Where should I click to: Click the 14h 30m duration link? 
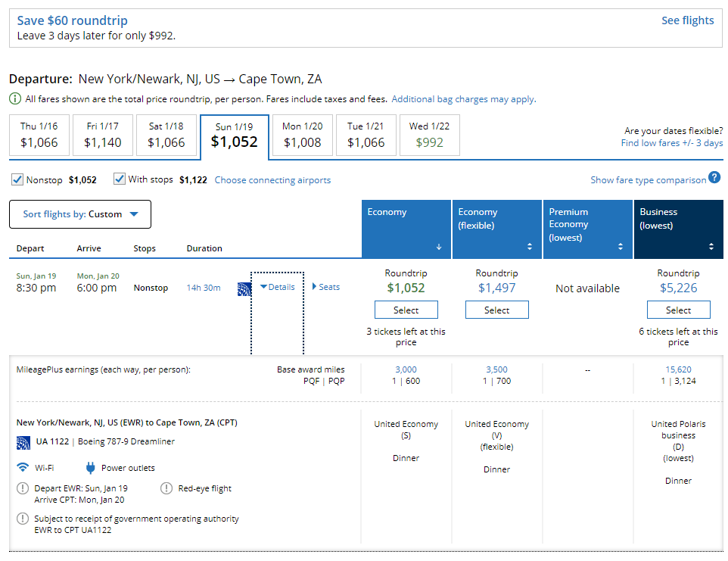[x=204, y=288]
